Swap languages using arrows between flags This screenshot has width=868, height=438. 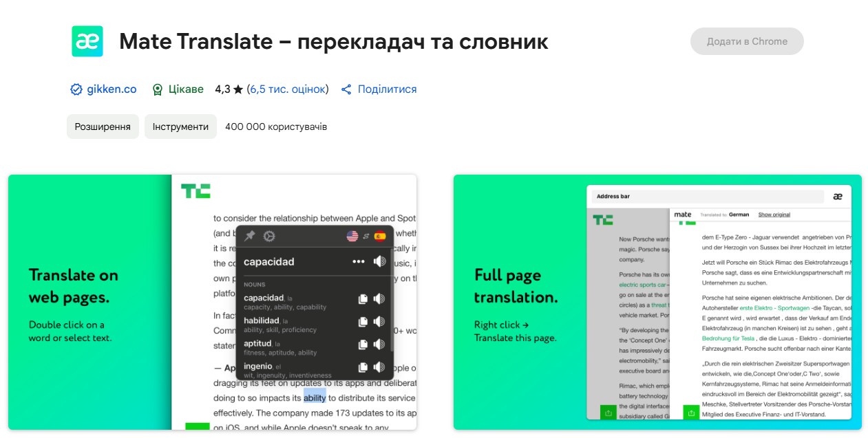coord(366,236)
